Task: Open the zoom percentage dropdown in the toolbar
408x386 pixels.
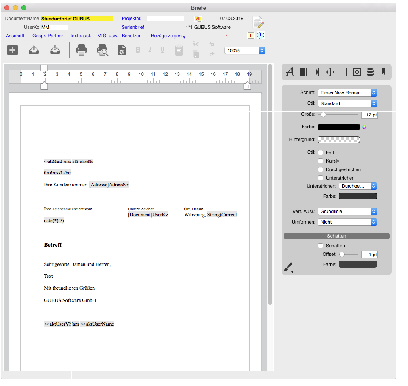Action: (x=245, y=50)
